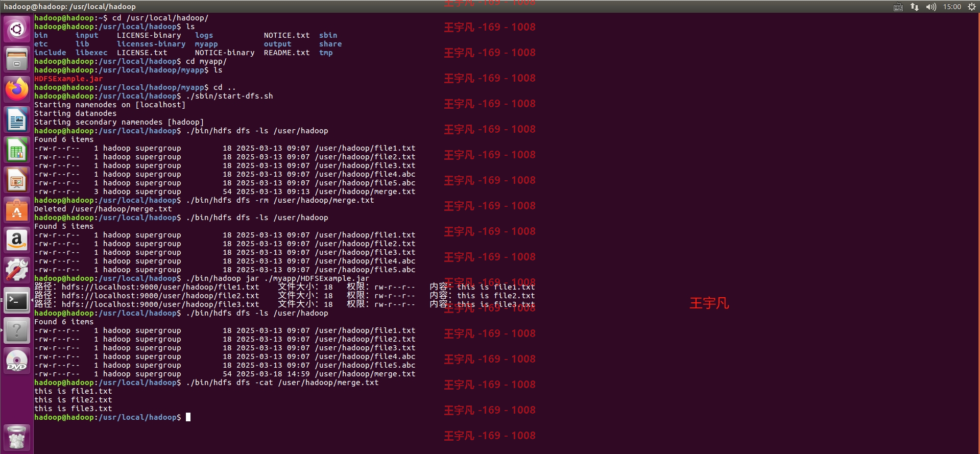Image resolution: width=980 pixels, height=454 pixels.
Task: Click 'LICENSE-binary' in the ls listing
Action: click(149, 35)
